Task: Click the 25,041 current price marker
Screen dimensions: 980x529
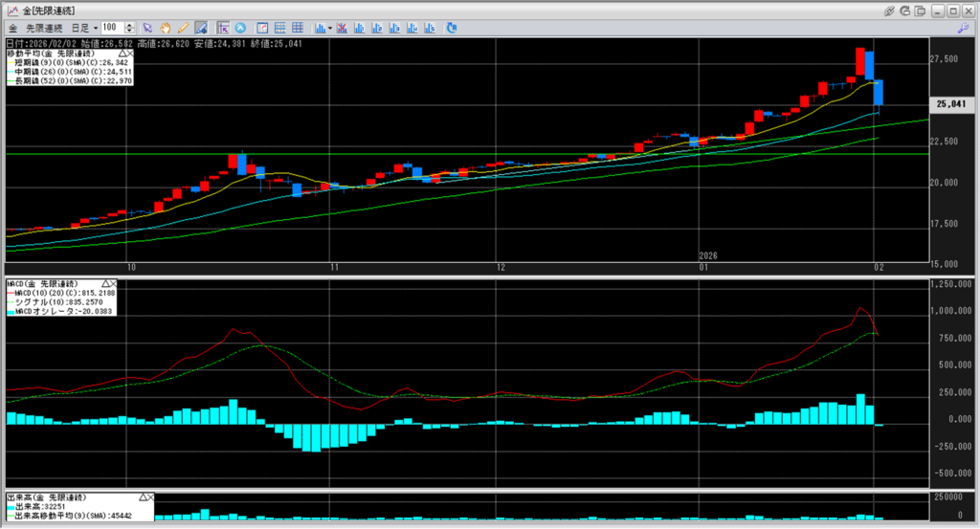Action: point(953,104)
